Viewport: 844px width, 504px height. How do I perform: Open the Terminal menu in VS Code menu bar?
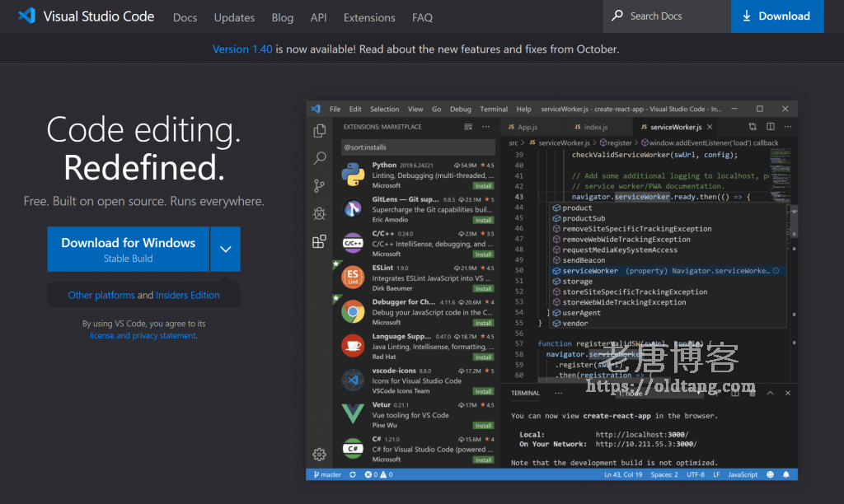click(494, 110)
